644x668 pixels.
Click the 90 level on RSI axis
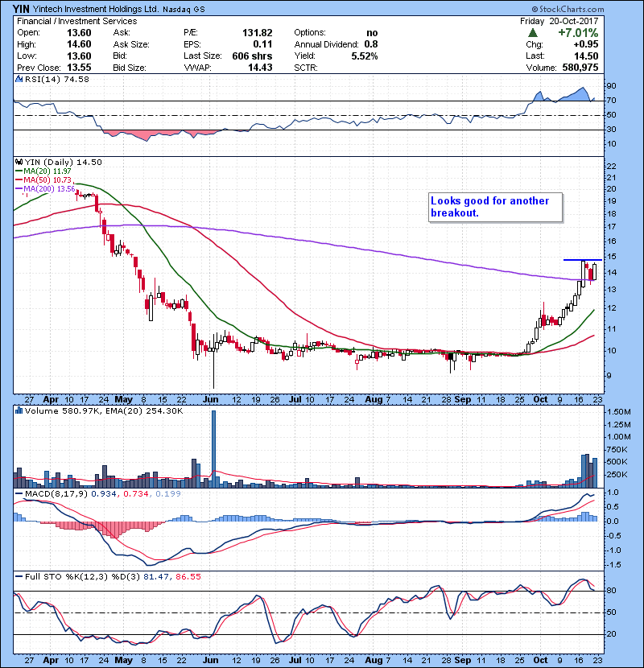pyautogui.click(x=611, y=85)
